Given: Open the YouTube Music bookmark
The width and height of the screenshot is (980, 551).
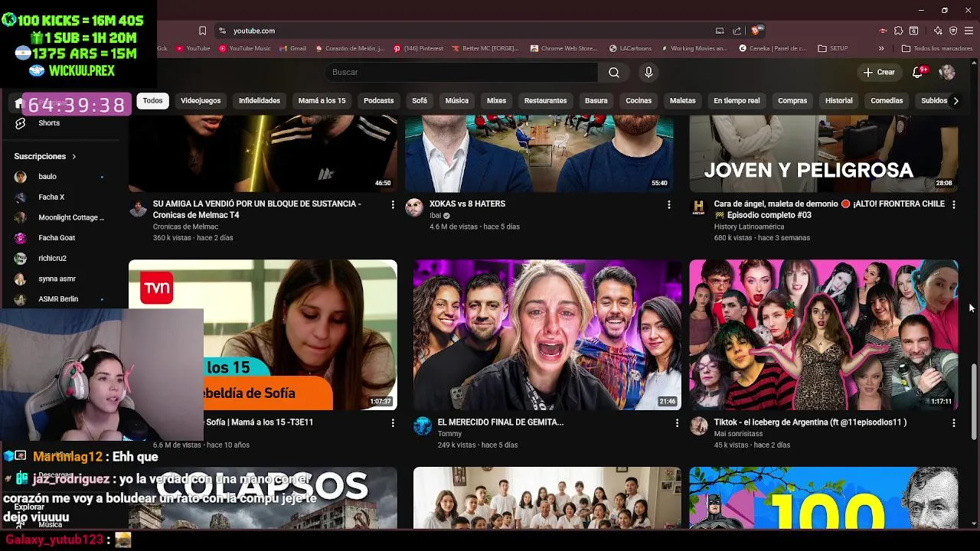Looking at the screenshot, I should coord(245,48).
